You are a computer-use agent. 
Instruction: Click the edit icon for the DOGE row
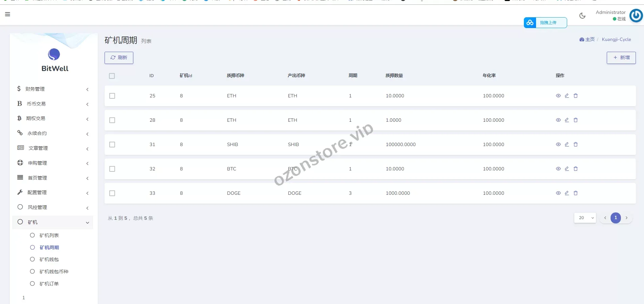[x=567, y=193]
